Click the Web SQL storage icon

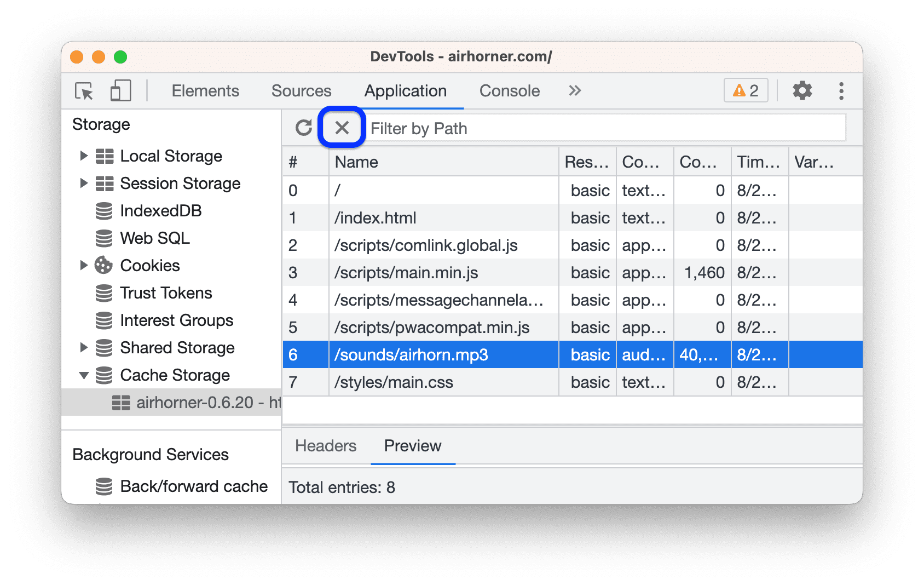pos(105,238)
